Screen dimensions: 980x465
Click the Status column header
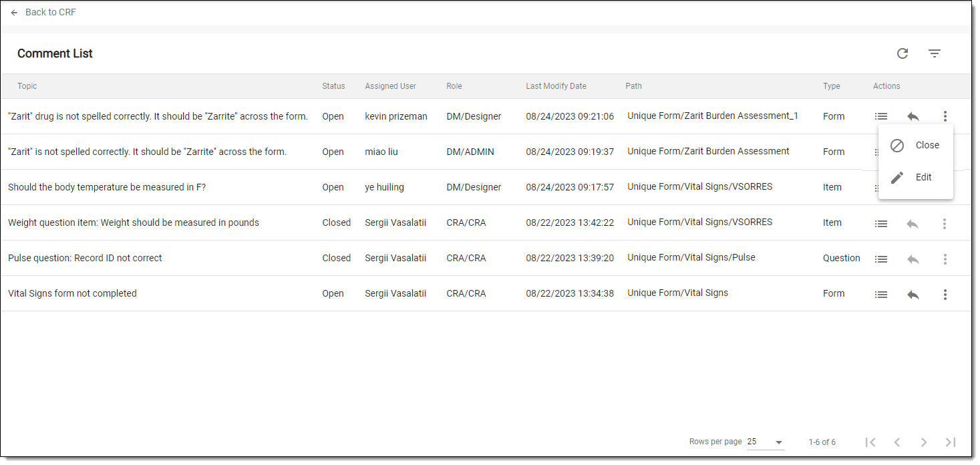pos(333,86)
